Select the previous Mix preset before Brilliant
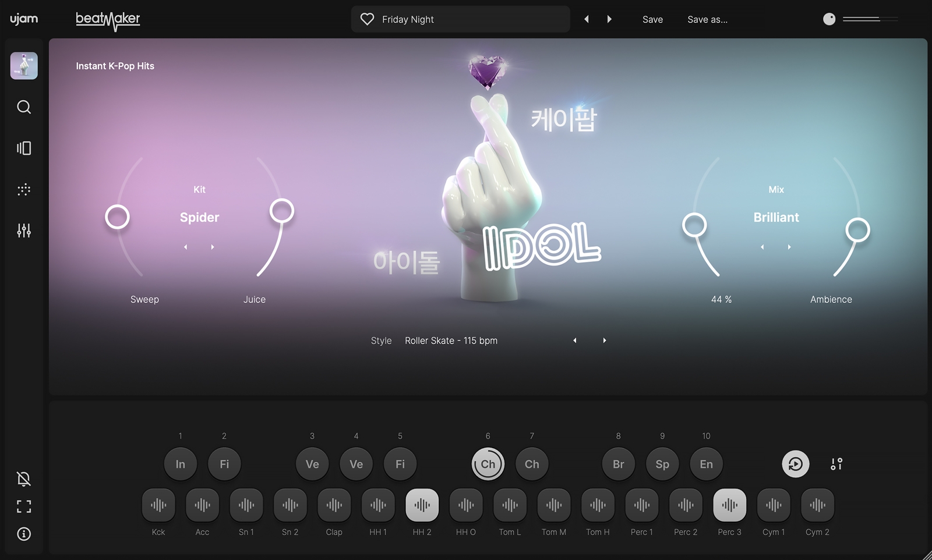932x560 pixels. pos(762,247)
